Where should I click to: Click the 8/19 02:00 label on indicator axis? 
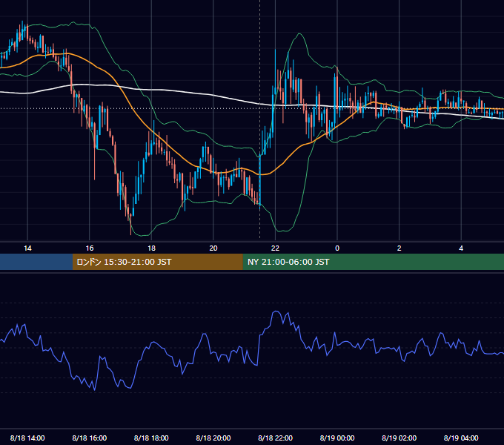399,438
